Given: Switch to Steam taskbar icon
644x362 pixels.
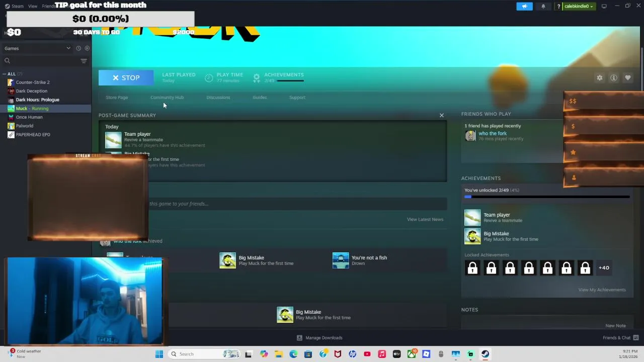Looking at the screenshot, I should (485, 354).
